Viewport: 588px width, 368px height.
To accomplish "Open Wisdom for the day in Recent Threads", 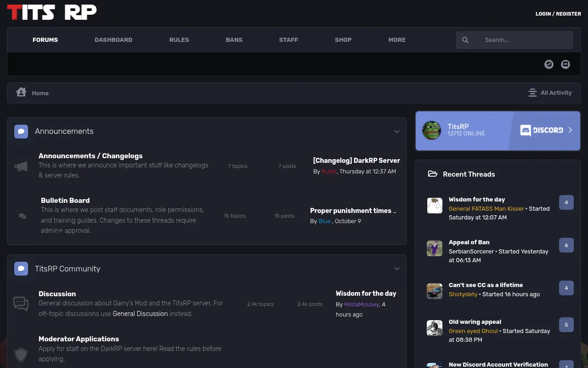I will coord(477,200).
